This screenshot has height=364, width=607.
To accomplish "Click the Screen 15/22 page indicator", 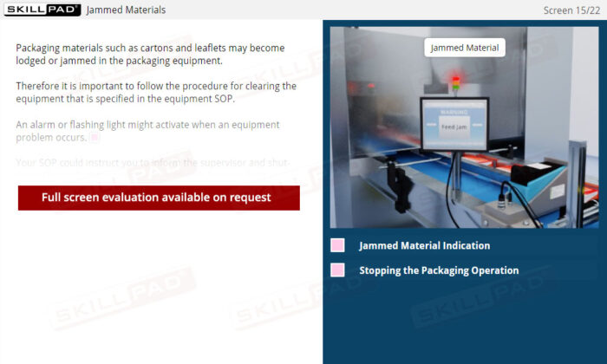I will [x=571, y=10].
